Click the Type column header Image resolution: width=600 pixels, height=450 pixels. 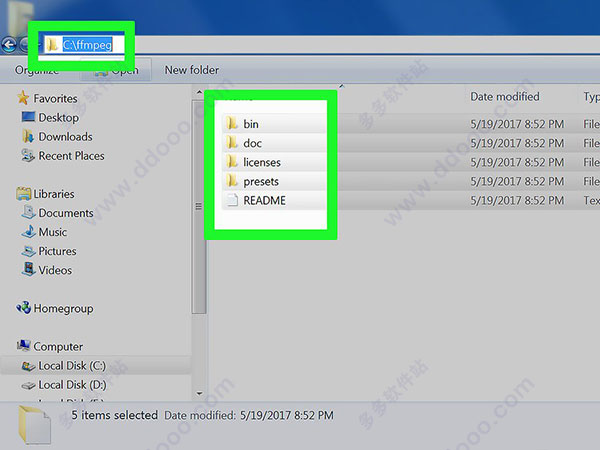[591, 96]
